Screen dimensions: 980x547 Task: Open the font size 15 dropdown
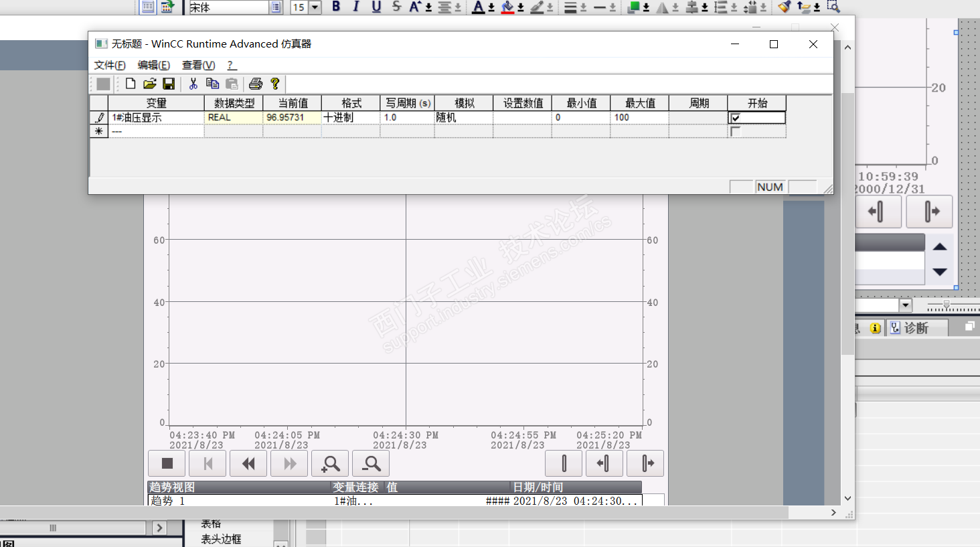(315, 7)
